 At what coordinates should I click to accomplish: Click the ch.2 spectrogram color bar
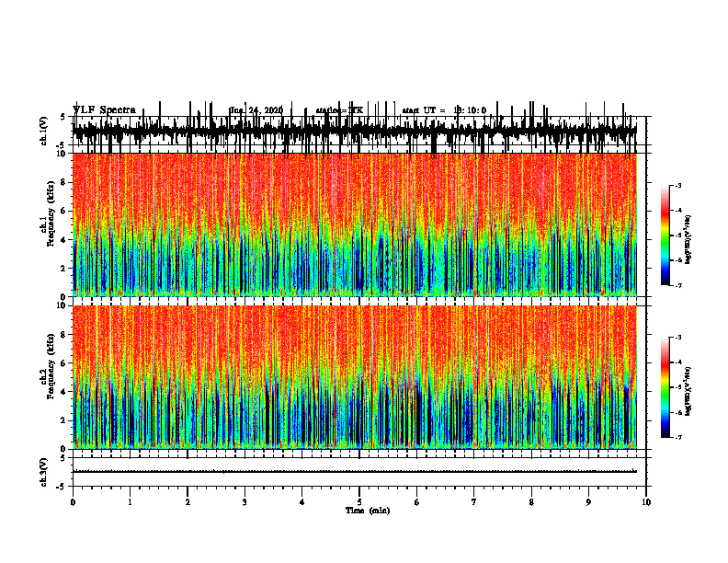(x=665, y=387)
